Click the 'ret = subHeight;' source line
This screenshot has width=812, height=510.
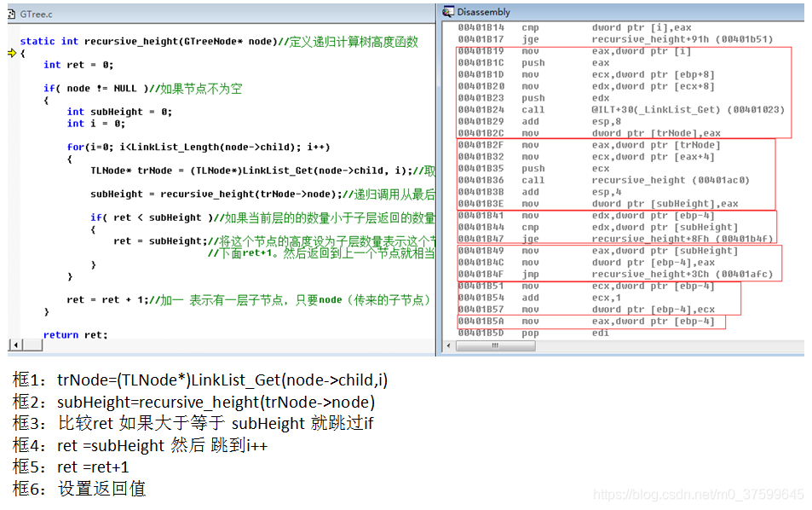274,241
